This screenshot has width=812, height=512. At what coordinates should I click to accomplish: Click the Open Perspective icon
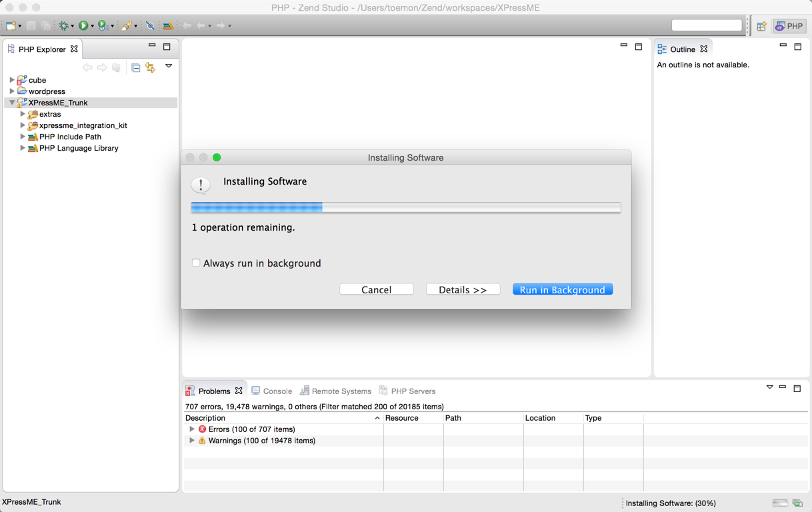761,27
